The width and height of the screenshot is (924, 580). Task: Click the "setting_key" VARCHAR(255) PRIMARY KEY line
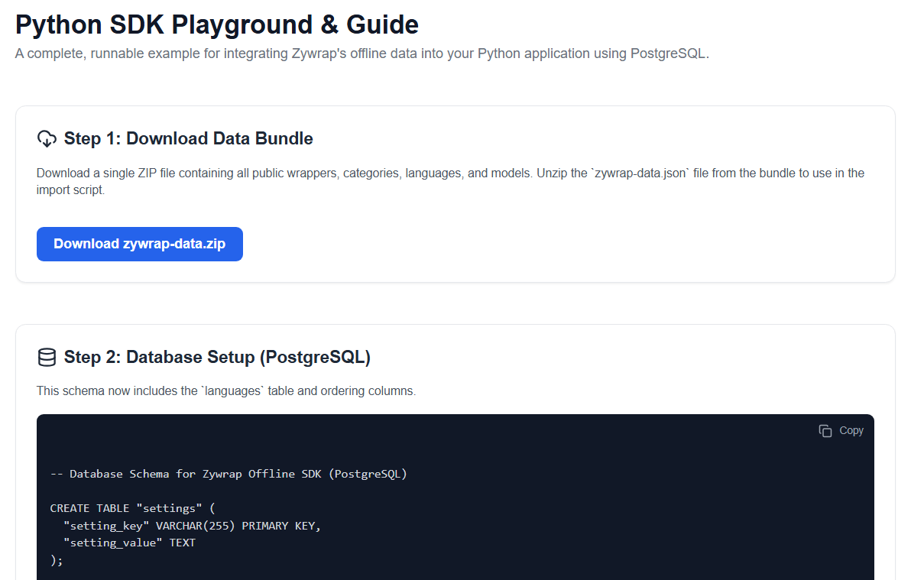[x=192, y=526]
